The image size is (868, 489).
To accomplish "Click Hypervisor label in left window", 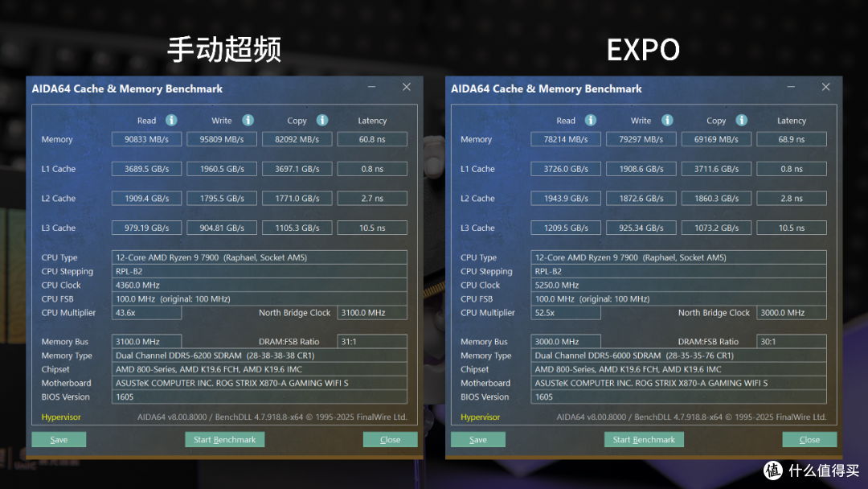I will click(x=61, y=417).
